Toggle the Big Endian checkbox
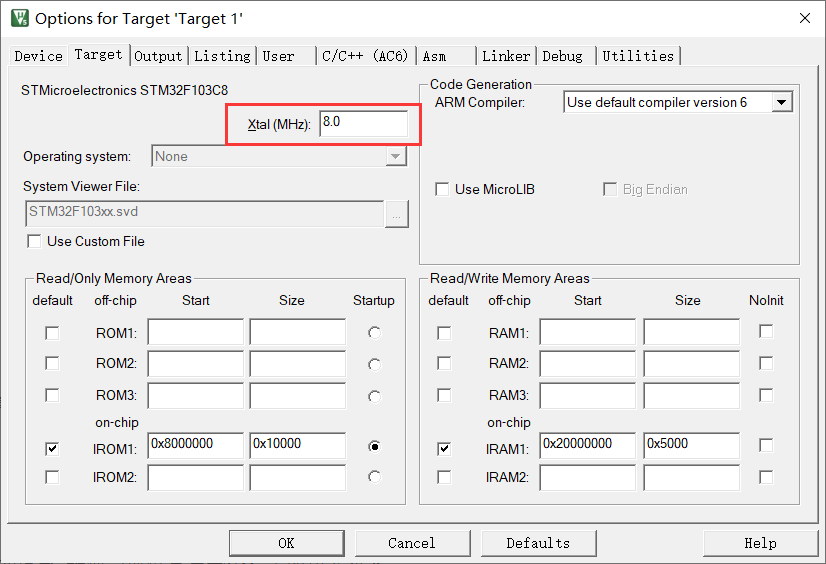The image size is (826, 564). pos(610,189)
